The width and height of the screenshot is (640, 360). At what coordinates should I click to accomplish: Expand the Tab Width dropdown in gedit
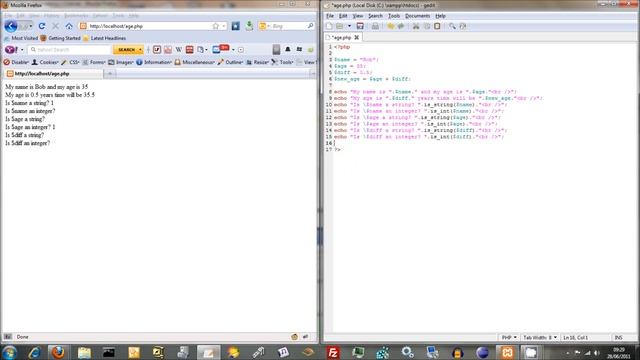pos(540,338)
